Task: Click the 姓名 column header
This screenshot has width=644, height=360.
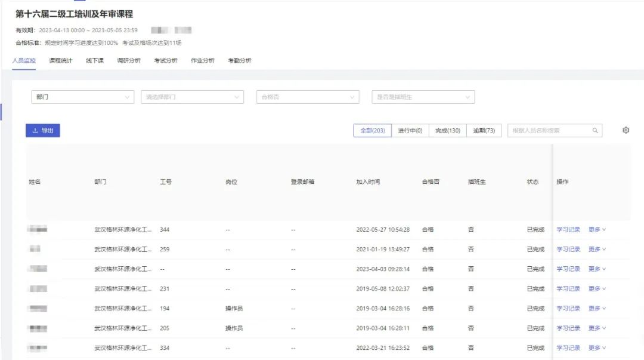Action: [x=35, y=182]
